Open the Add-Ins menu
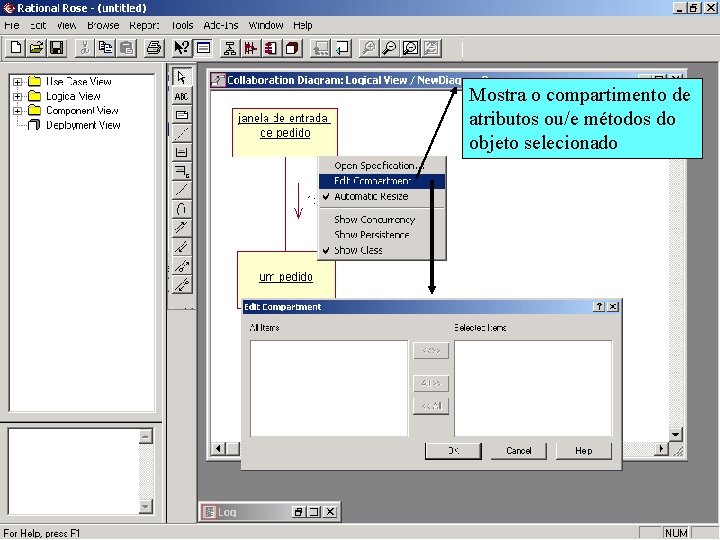 pyautogui.click(x=221, y=25)
